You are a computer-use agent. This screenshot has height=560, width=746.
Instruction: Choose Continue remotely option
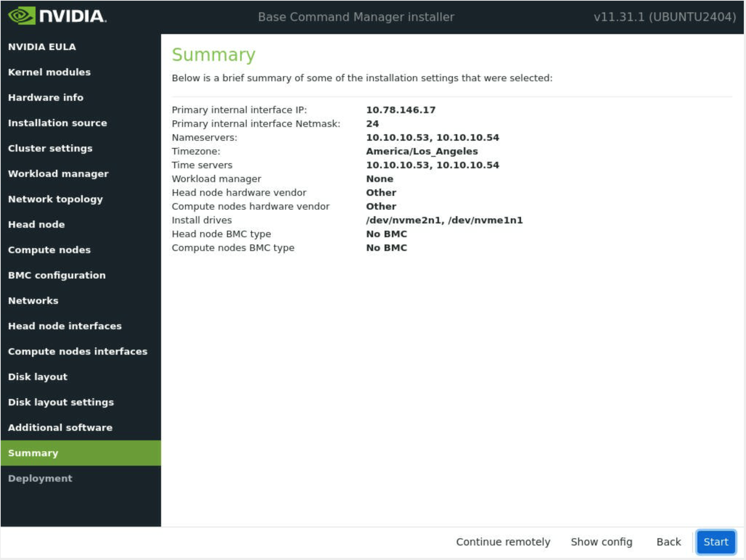[x=503, y=542]
